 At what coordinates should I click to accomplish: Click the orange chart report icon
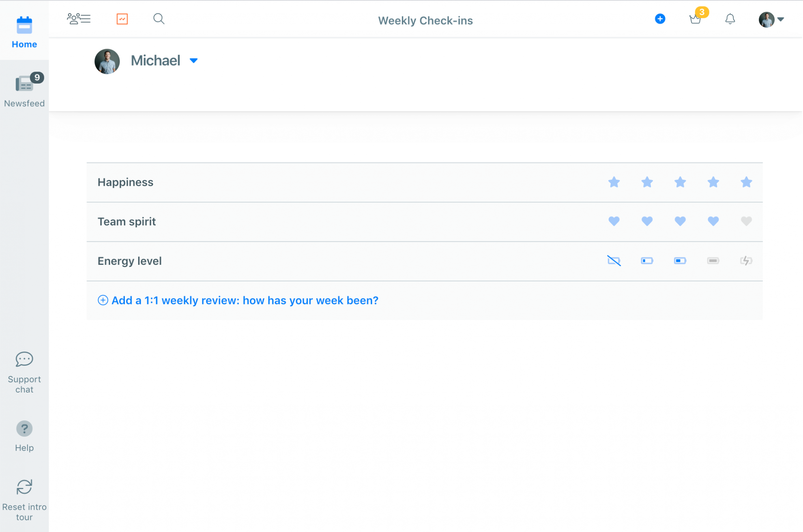click(x=122, y=19)
